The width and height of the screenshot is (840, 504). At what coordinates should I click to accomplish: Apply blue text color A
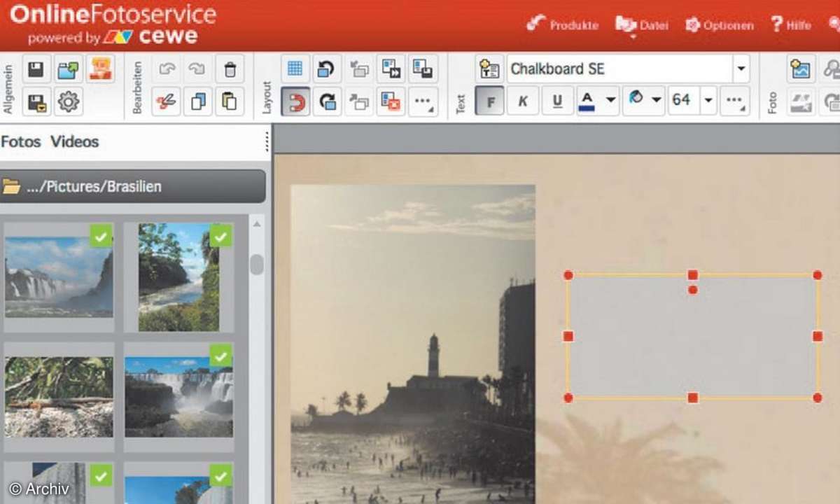point(587,101)
